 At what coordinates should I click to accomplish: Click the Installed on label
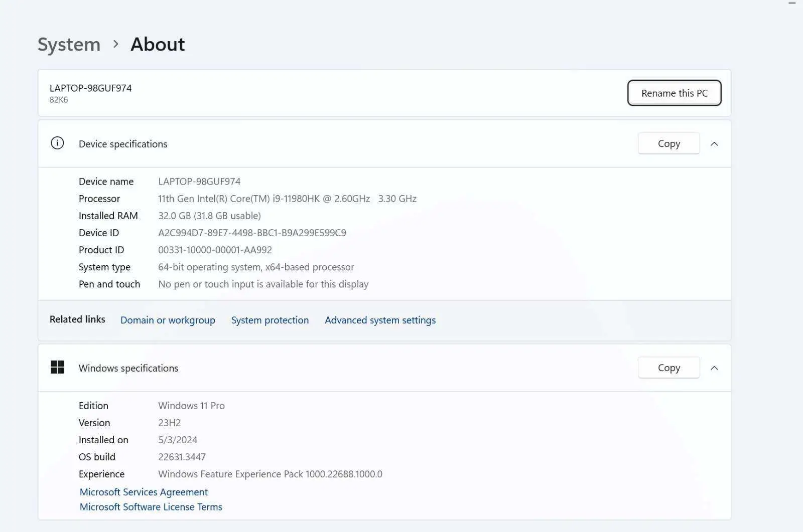click(x=103, y=440)
